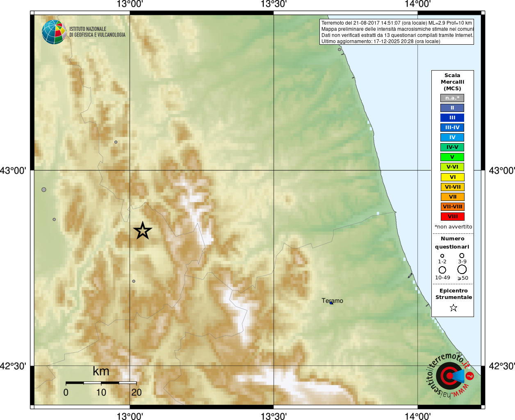
Task: Click the blue Teramo intensity marker
Action: click(x=331, y=303)
